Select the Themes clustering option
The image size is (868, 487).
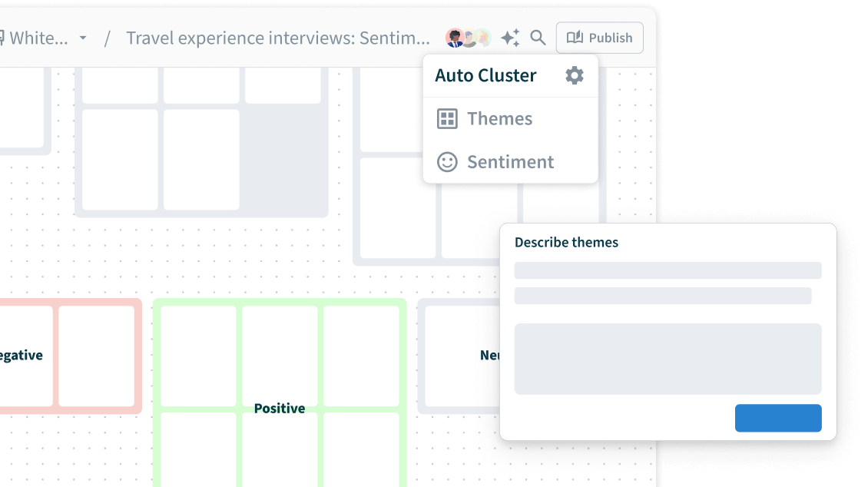coord(499,119)
